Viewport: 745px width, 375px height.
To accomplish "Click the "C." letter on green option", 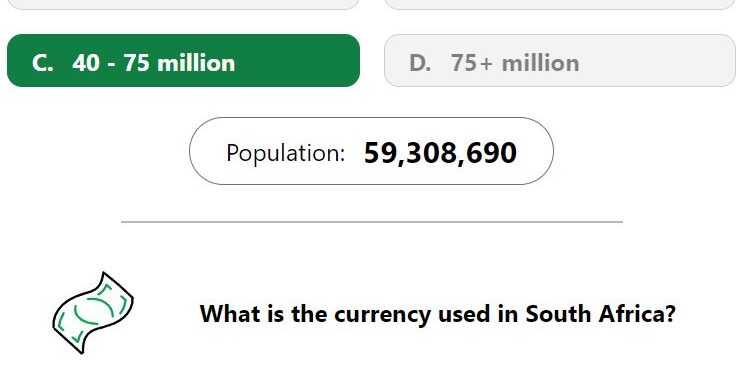I will (43, 63).
